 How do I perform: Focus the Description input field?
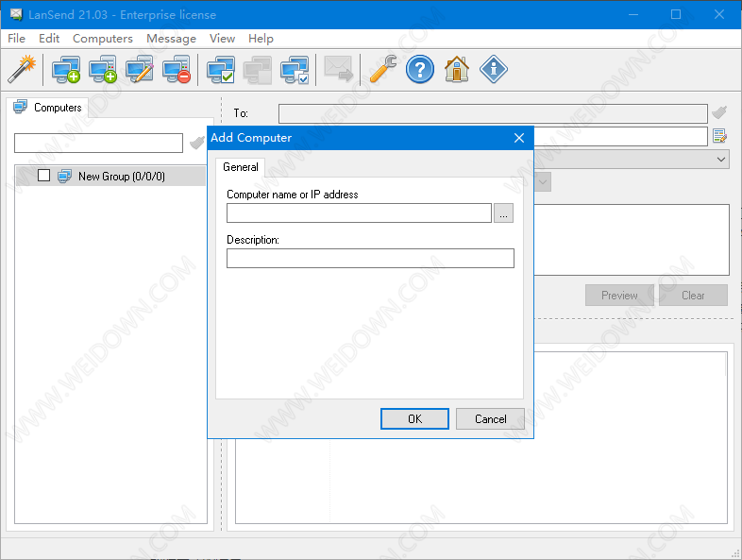tap(370, 259)
